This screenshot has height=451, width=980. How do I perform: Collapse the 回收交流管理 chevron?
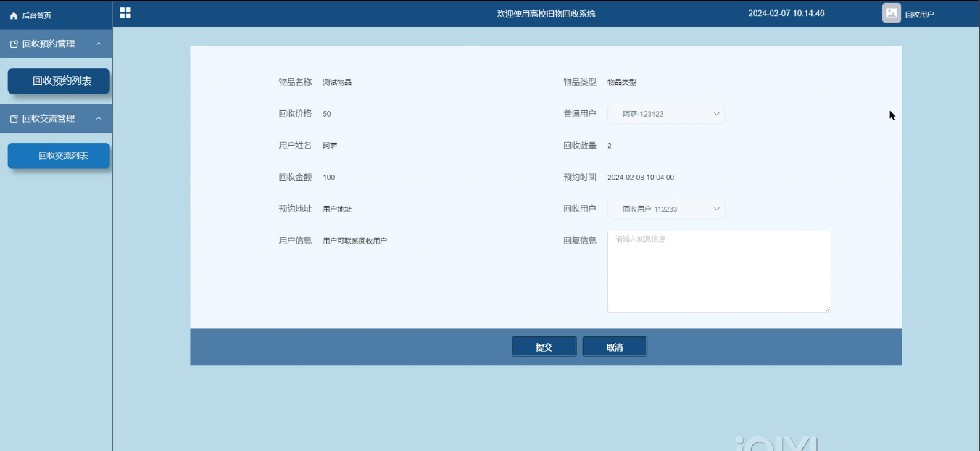(x=99, y=118)
